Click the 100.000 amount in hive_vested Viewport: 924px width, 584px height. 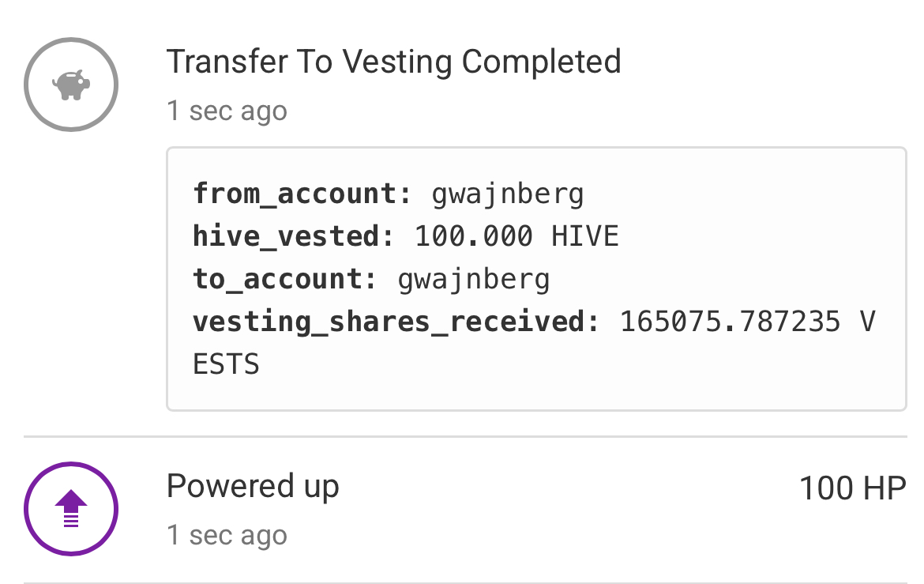point(474,236)
